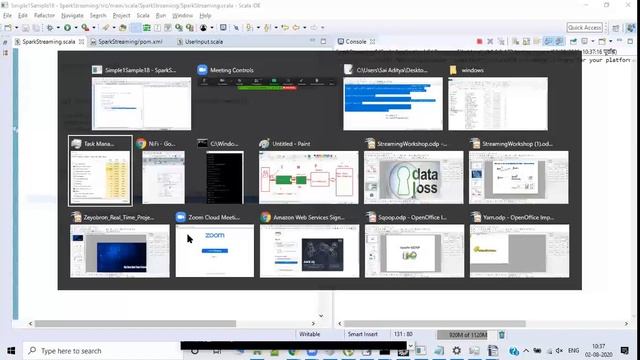The width and height of the screenshot is (640, 360).
Task: Click the Remove All Terminated Launches icon
Action: [x=501, y=42]
